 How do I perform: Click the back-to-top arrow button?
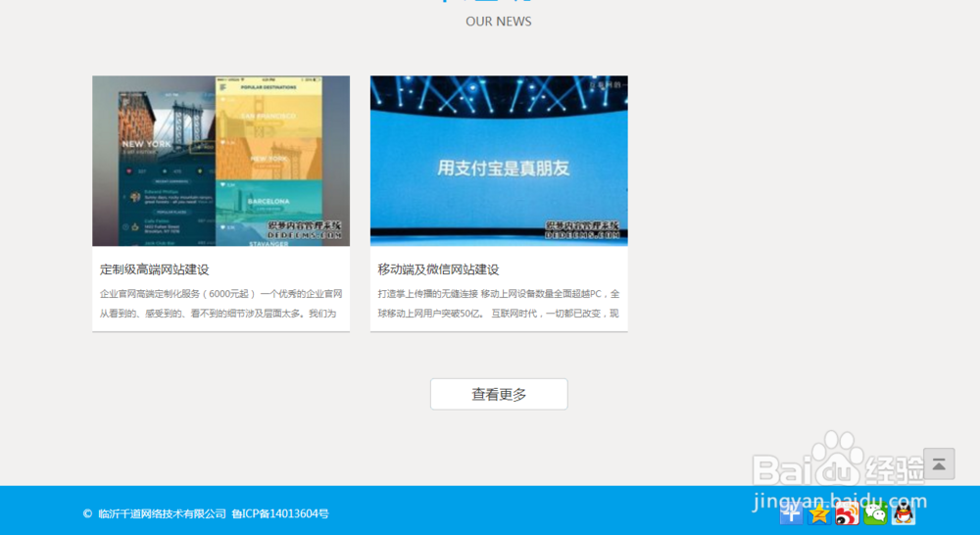coord(939,463)
